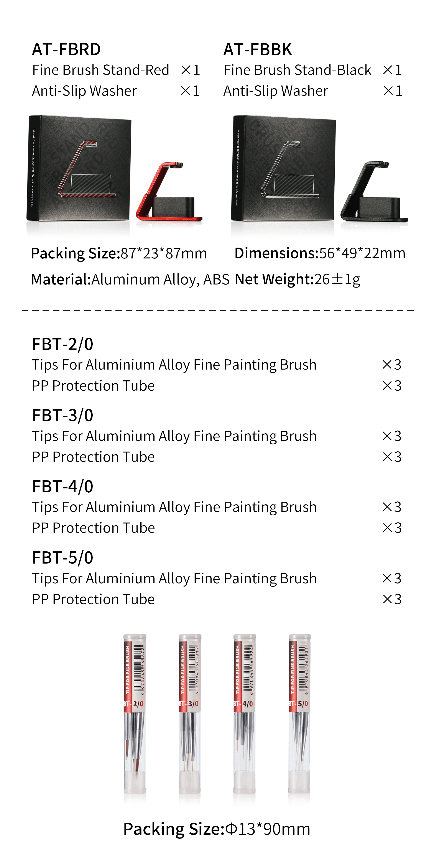Click the "Fine Brush Stand-Red" item text
The height and width of the screenshot is (868, 434).
coord(101,70)
